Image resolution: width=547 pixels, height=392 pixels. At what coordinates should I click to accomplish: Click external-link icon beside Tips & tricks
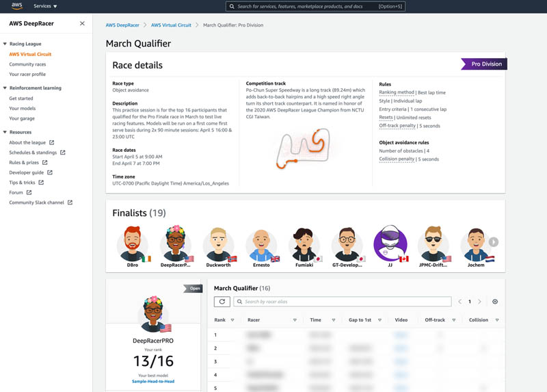pyautogui.click(x=41, y=182)
